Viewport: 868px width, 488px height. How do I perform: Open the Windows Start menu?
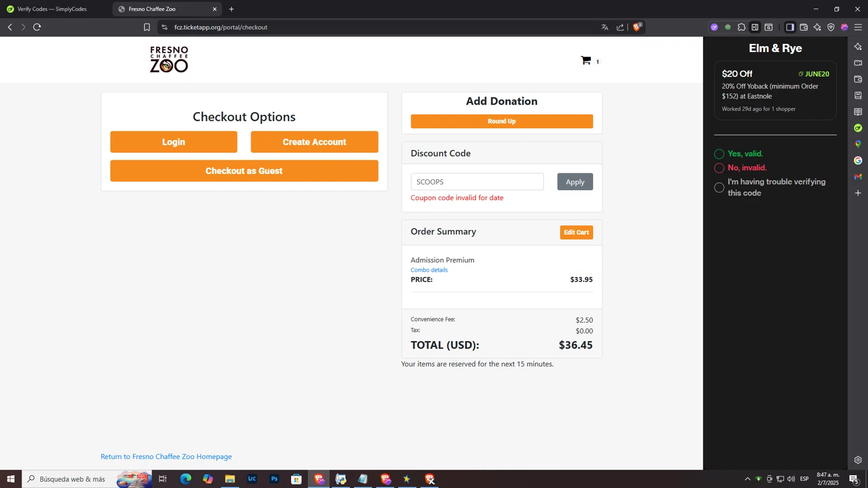point(10,479)
